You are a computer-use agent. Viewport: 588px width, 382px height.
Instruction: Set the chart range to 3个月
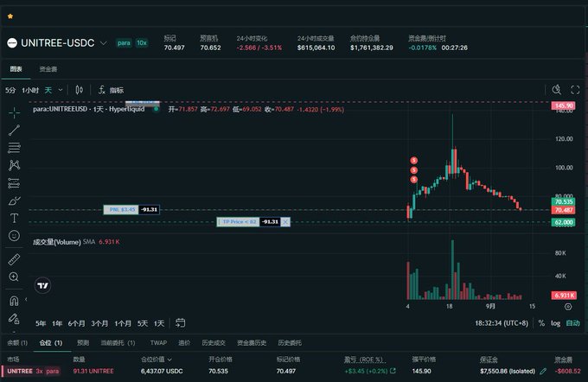[99, 323]
